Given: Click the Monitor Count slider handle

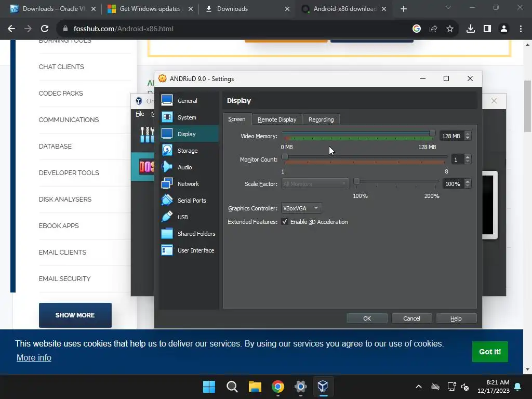Looking at the screenshot, I should pos(285,156).
